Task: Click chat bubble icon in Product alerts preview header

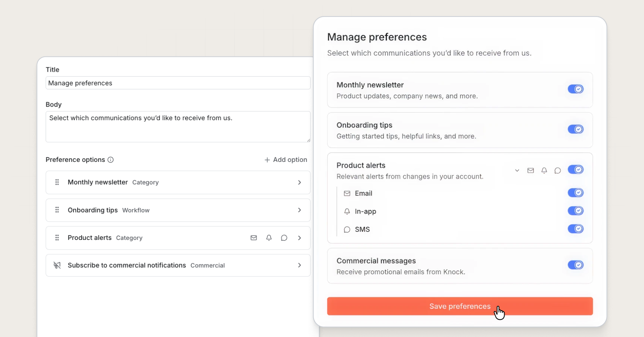Action: coord(558,170)
